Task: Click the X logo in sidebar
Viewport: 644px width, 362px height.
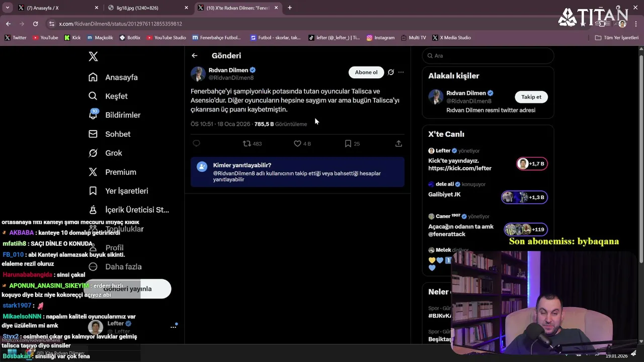Action: [x=93, y=56]
